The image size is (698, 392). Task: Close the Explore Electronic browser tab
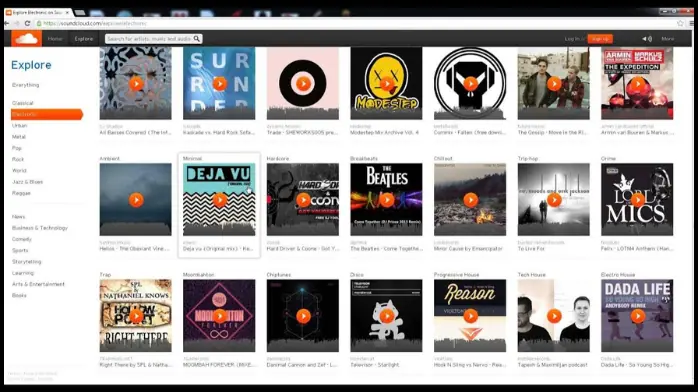point(67,12)
